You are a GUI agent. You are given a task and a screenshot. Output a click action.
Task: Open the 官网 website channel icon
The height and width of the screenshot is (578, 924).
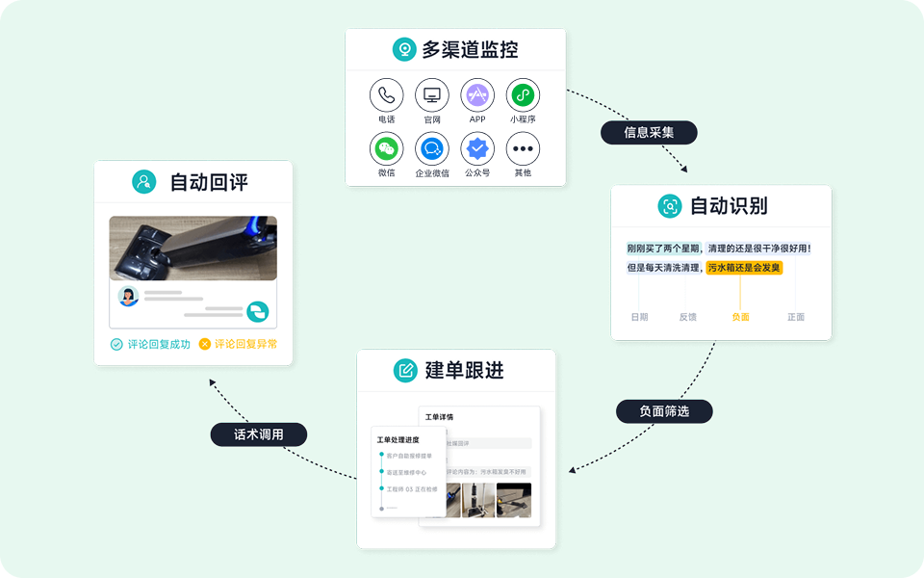[431, 96]
